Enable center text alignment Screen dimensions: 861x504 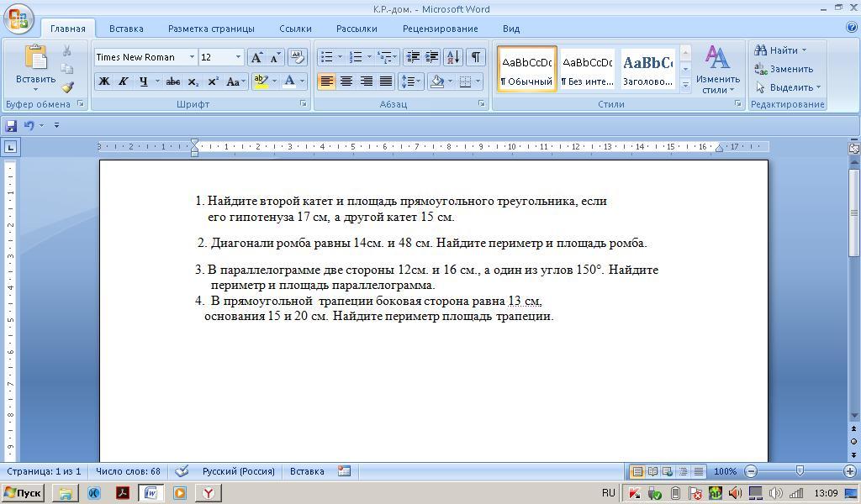point(346,81)
